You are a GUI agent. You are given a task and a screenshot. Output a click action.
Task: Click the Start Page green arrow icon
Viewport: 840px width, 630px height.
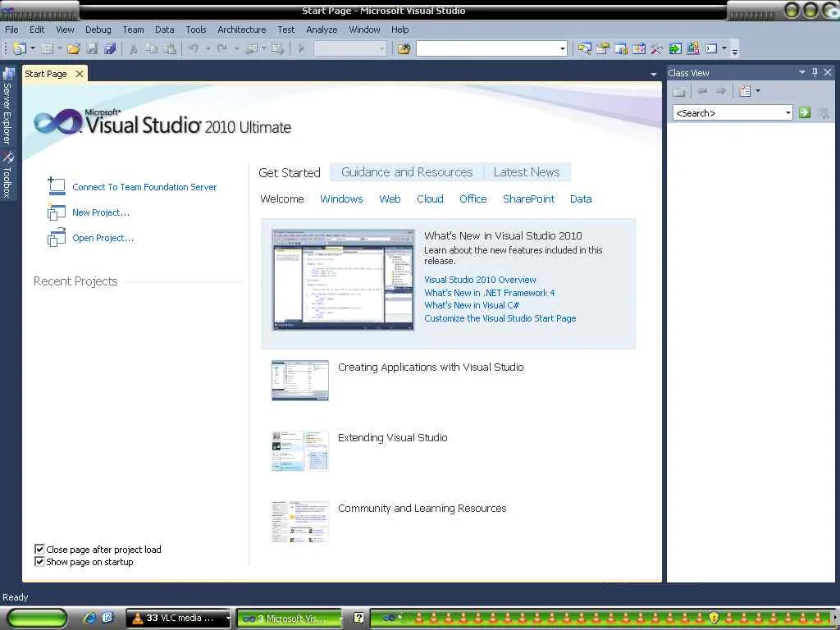click(x=675, y=48)
